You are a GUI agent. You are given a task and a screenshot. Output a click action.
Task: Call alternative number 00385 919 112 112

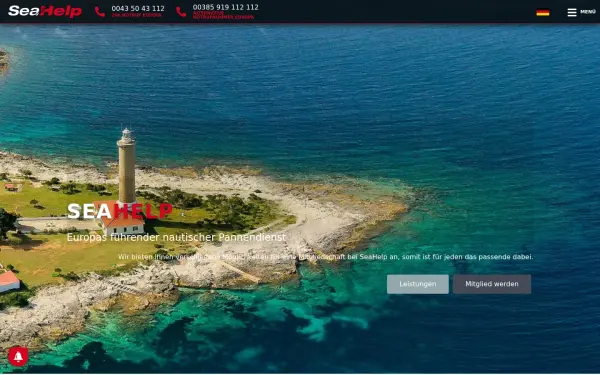(x=225, y=7)
